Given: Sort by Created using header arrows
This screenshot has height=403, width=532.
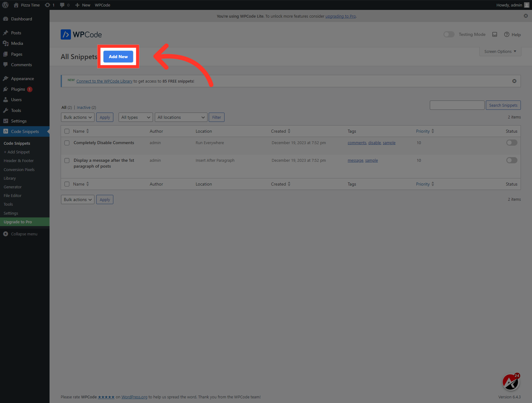Looking at the screenshot, I should click(x=289, y=131).
